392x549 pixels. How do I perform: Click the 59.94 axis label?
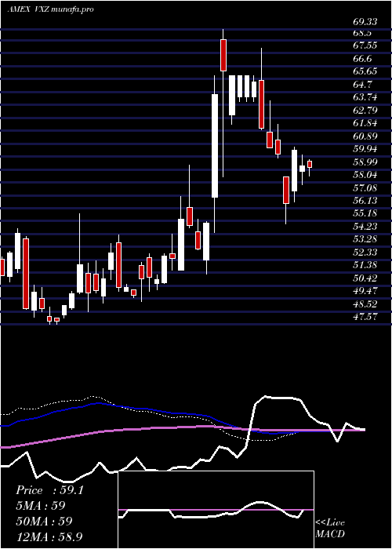[365, 149]
